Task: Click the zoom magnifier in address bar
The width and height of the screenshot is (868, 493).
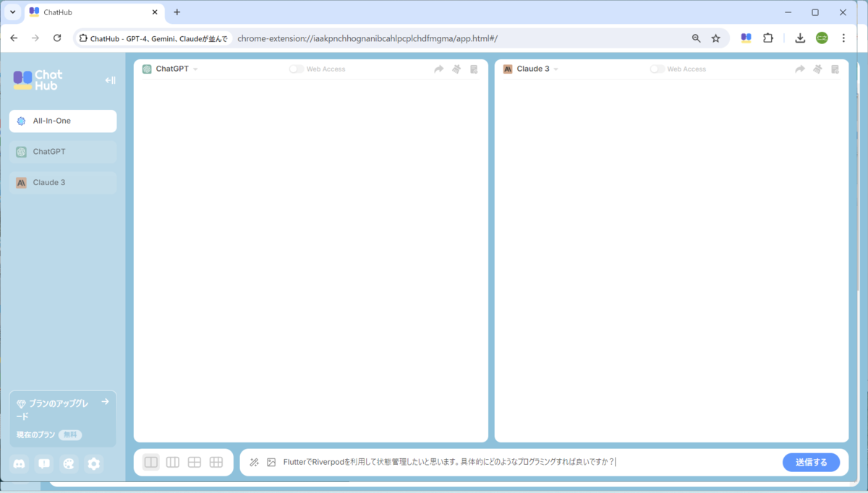Action: (x=696, y=38)
